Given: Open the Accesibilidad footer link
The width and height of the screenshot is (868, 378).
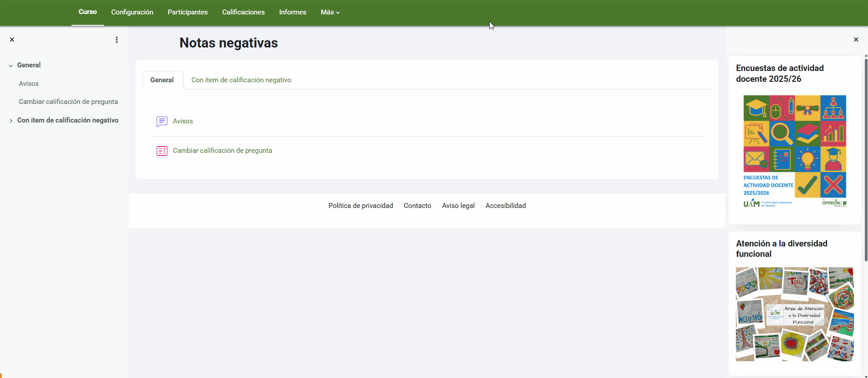Looking at the screenshot, I should point(506,206).
